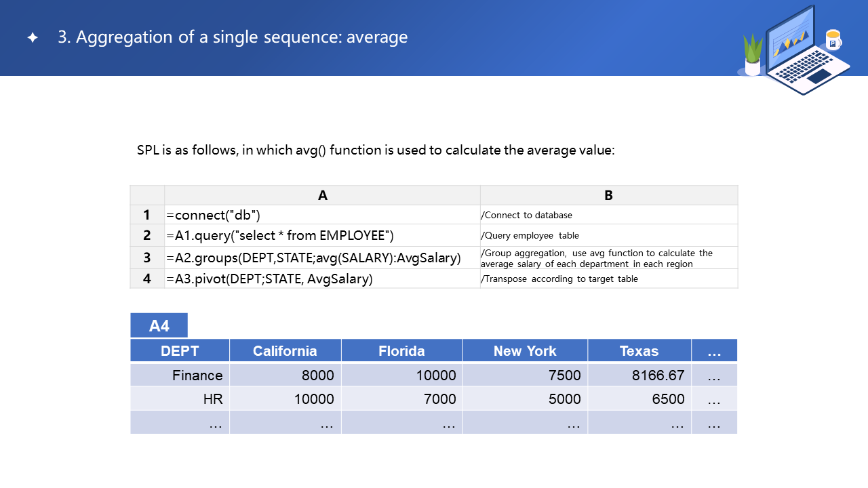Click column B header in the code grid
868x488 pixels.
click(608, 195)
